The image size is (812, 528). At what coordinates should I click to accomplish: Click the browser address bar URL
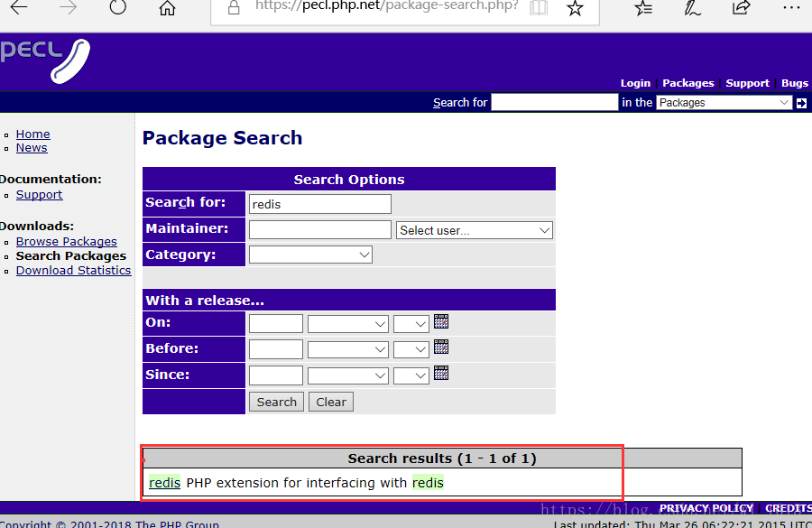pos(386,6)
